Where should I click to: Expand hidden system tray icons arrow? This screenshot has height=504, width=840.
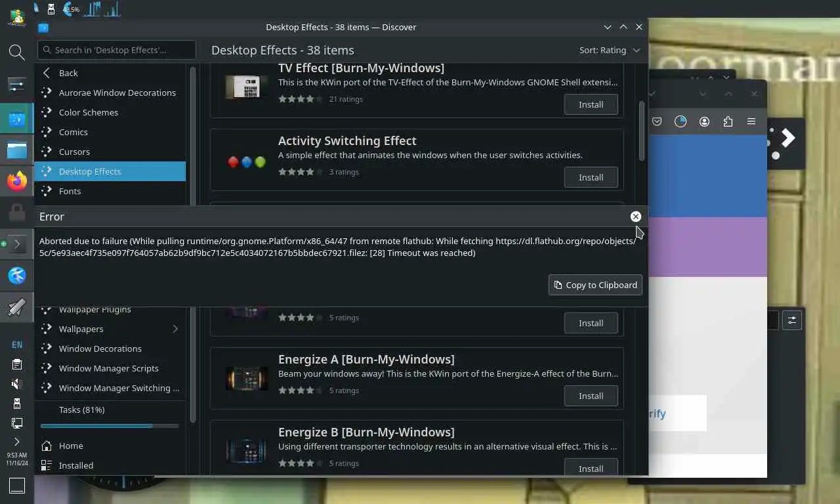[16, 442]
